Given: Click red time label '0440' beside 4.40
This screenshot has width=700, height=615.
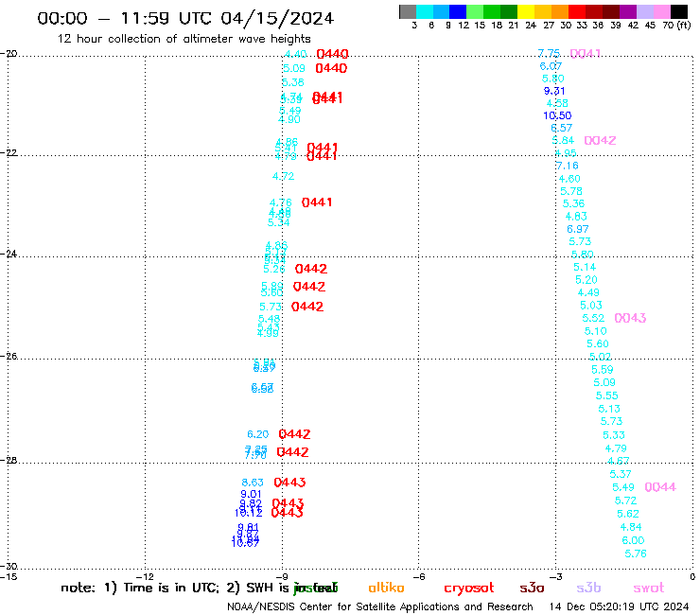Looking at the screenshot, I should coord(332,54).
